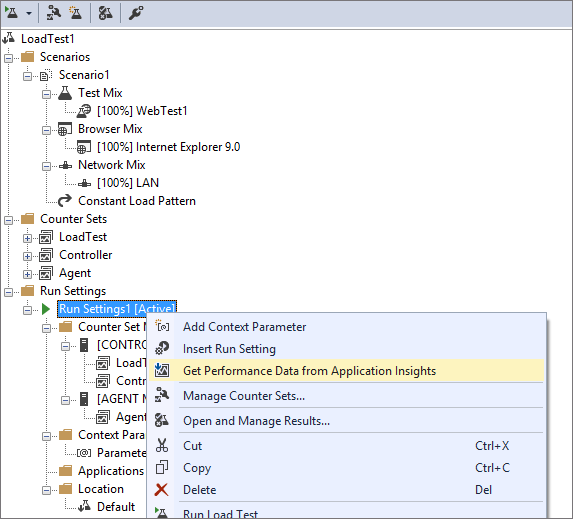573x519 pixels.
Task: Choose Cut from the context menu
Action: (x=346, y=446)
